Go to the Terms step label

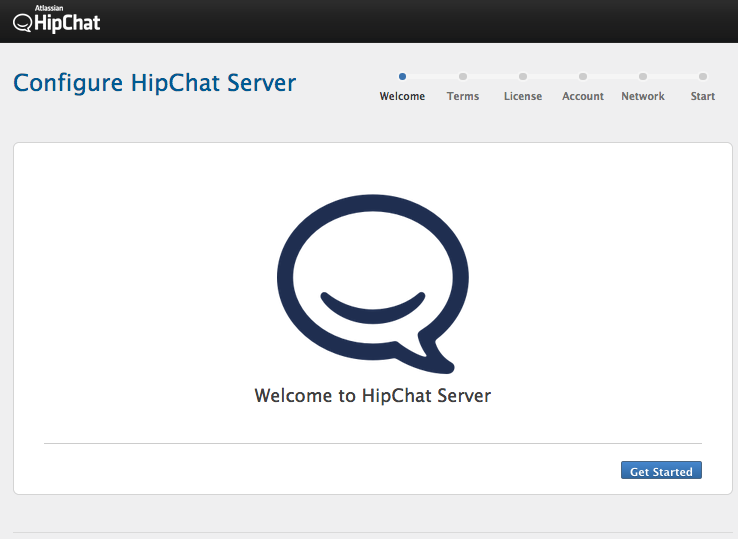463,96
